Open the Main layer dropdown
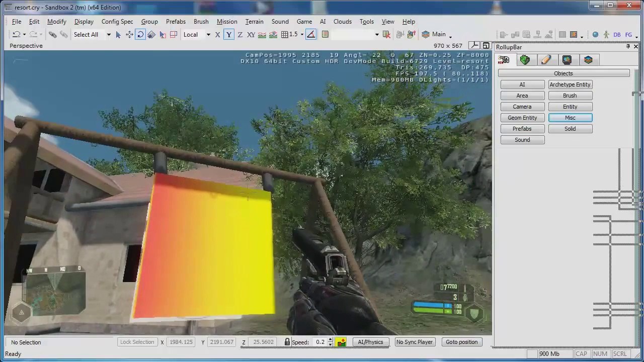This screenshot has height=362, width=644. pyautogui.click(x=450, y=35)
